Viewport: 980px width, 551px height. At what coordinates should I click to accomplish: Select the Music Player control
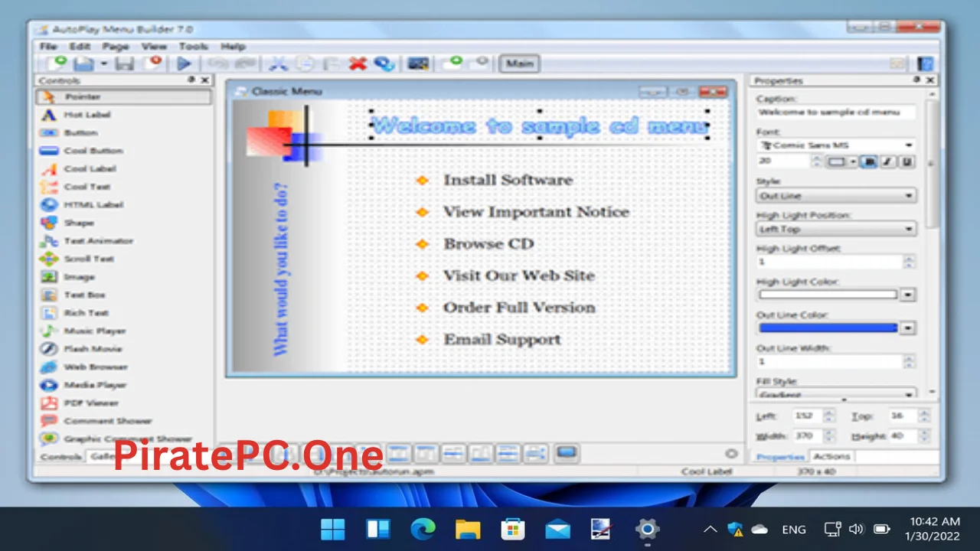click(x=124, y=331)
